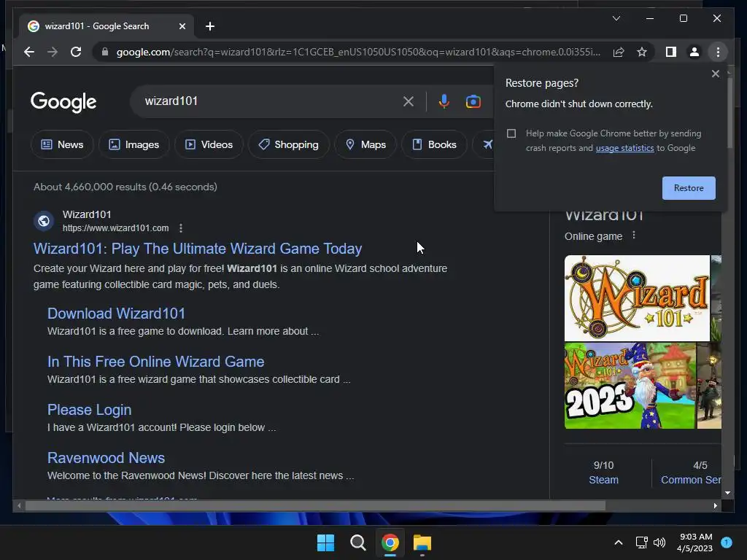This screenshot has width=747, height=560.
Task: View site information lock icon
Action: coord(105,52)
